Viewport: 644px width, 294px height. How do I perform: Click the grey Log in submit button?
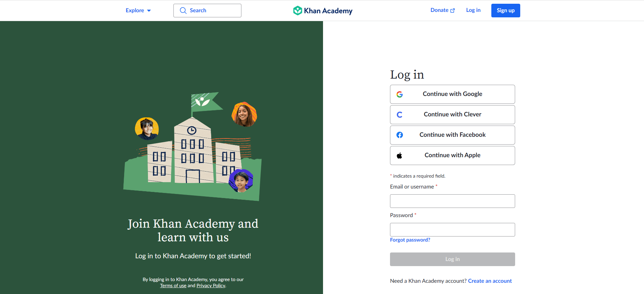pyautogui.click(x=453, y=259)
